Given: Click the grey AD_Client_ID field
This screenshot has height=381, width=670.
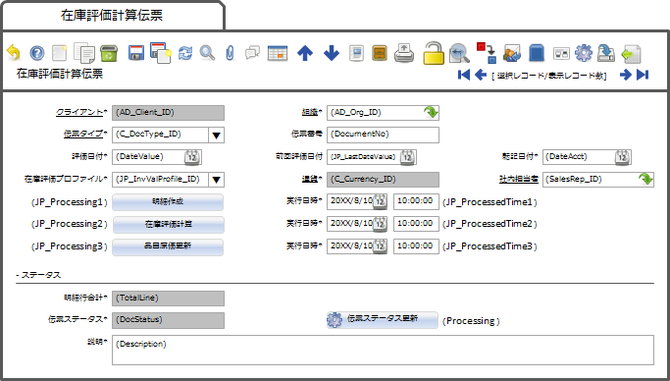Looking at the screenshot, I should tap(168, 113).
